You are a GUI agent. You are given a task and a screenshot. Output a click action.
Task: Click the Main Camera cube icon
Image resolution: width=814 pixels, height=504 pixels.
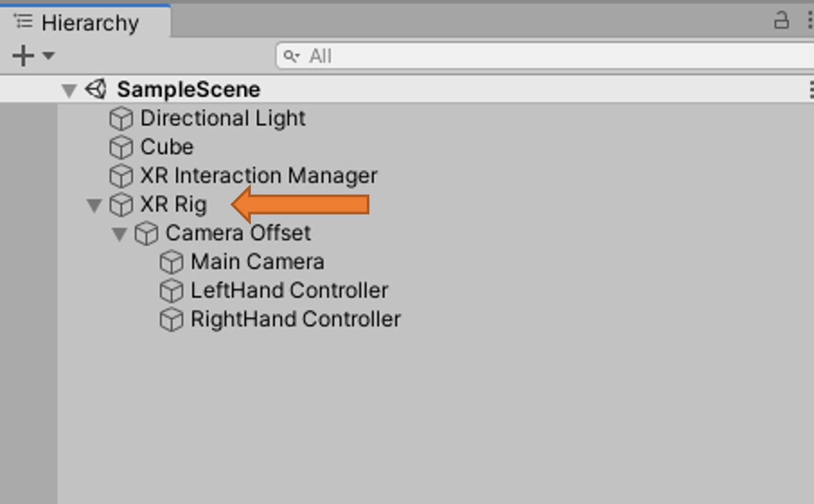pyautogui.click(x=172, y=262)
